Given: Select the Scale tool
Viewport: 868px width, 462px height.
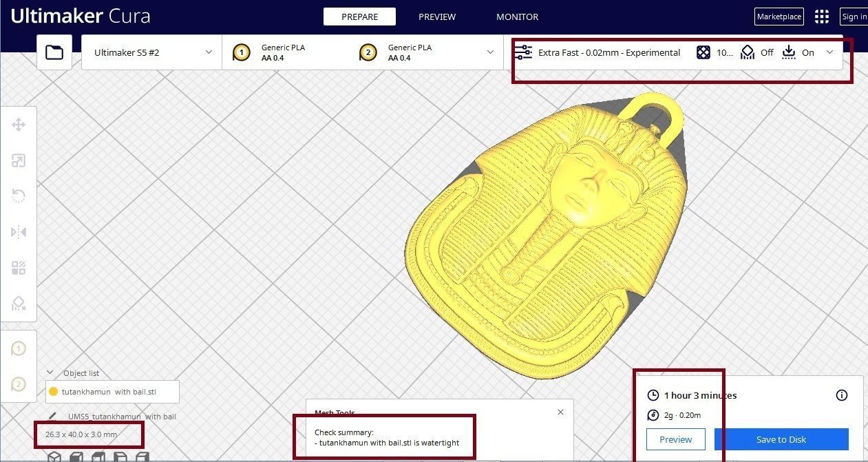Looking at the screenshot, I should (x=19, y=161).
